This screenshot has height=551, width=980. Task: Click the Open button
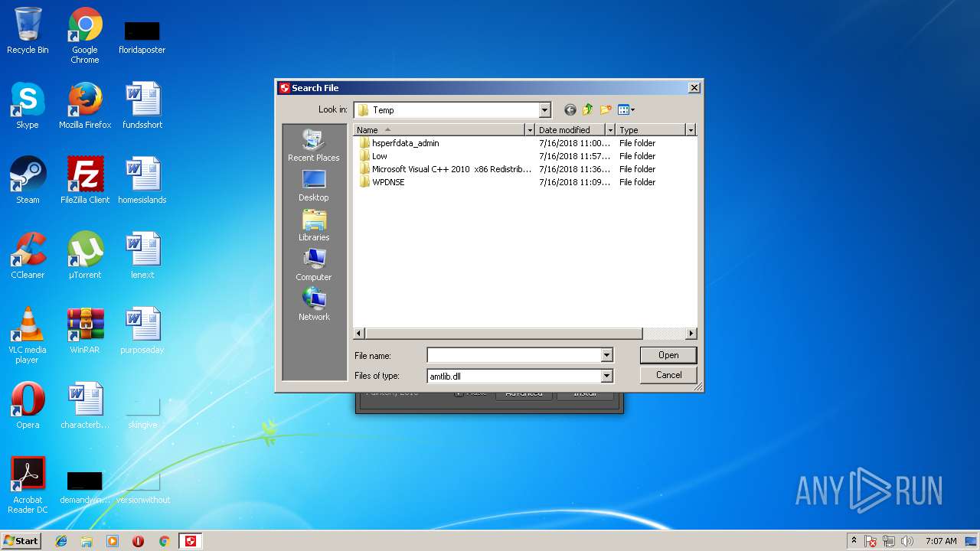pos(668,355)
